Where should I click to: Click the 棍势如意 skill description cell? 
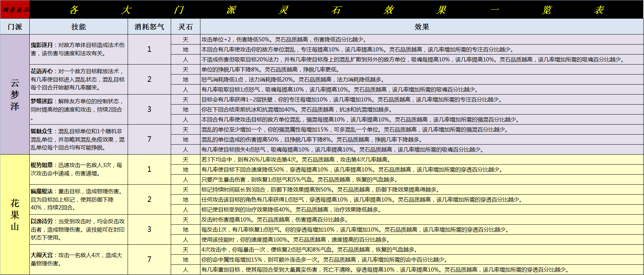click(x=79, y=169)
